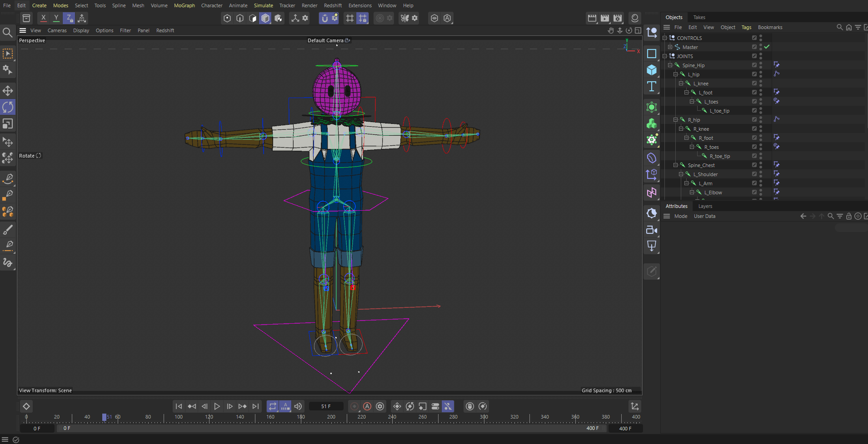
Task: Toggle the X axis lock
Action: [43, 18]
